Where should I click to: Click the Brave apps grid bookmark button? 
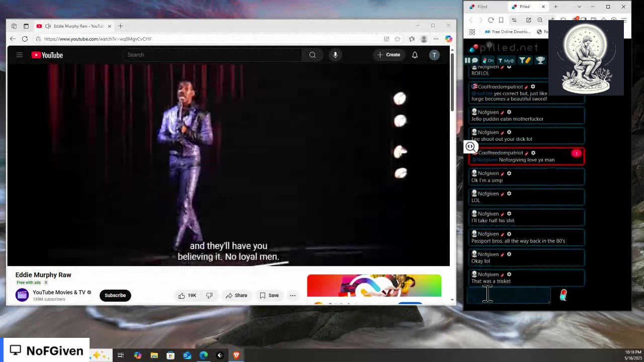472,32
